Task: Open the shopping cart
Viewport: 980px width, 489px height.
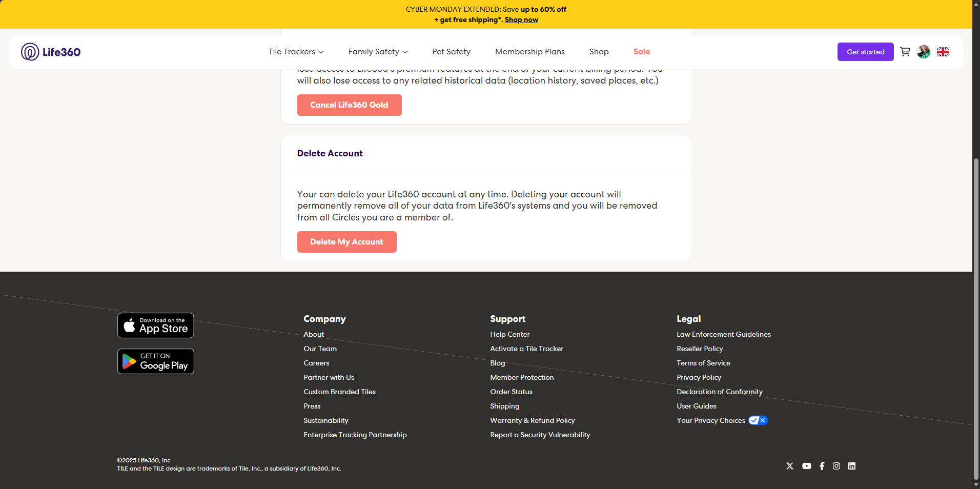Action: 905,52
